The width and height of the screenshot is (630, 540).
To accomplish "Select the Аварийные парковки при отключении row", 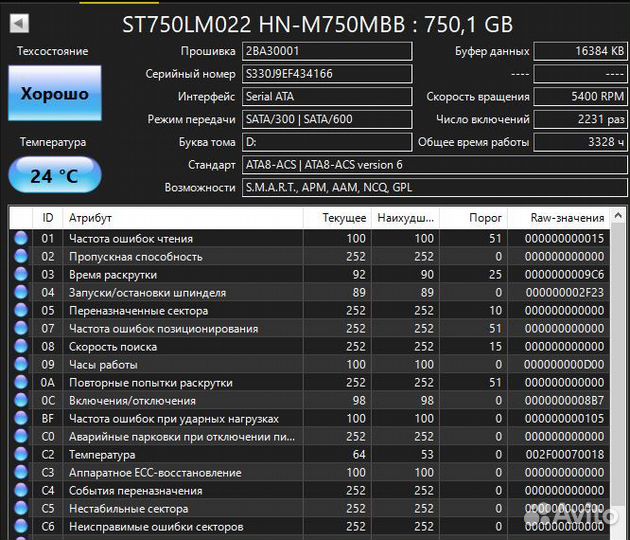I will pos(309,436).
